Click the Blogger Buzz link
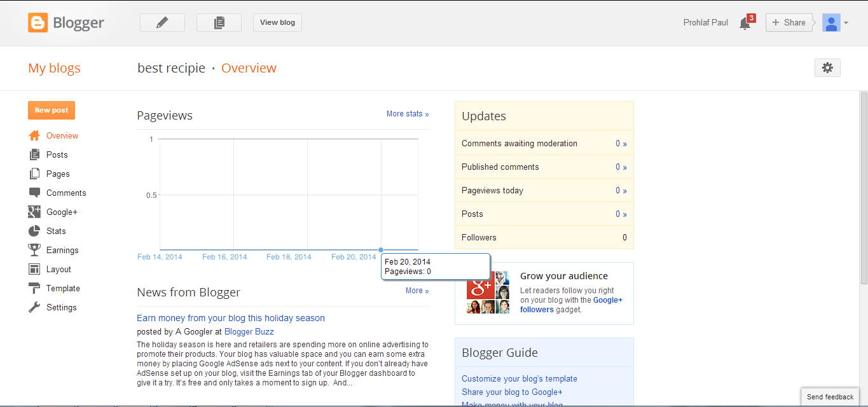This screenshot has width=868, height=407. click(249, 331)
